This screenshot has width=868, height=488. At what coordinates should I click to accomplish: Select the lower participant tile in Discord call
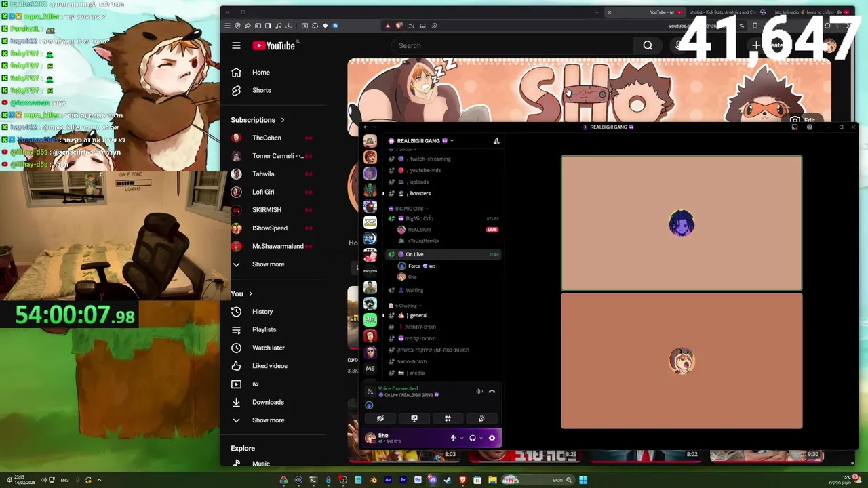[x=682, y=361]
